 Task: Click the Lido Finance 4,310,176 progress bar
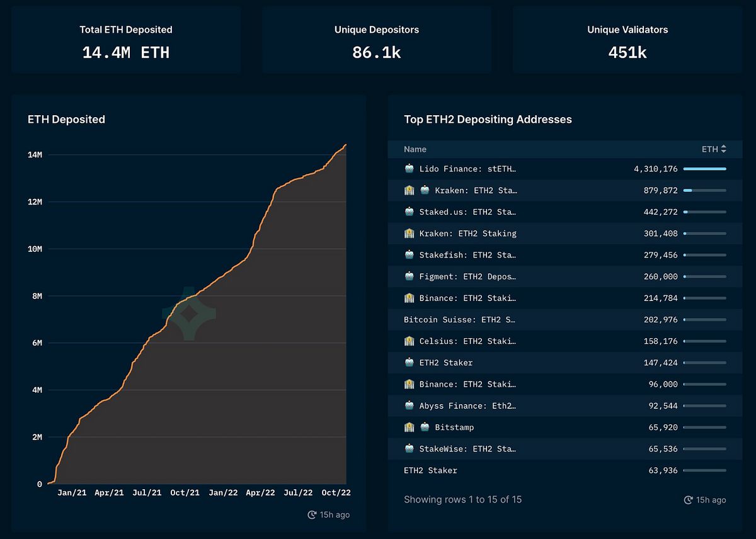(704, 169)
